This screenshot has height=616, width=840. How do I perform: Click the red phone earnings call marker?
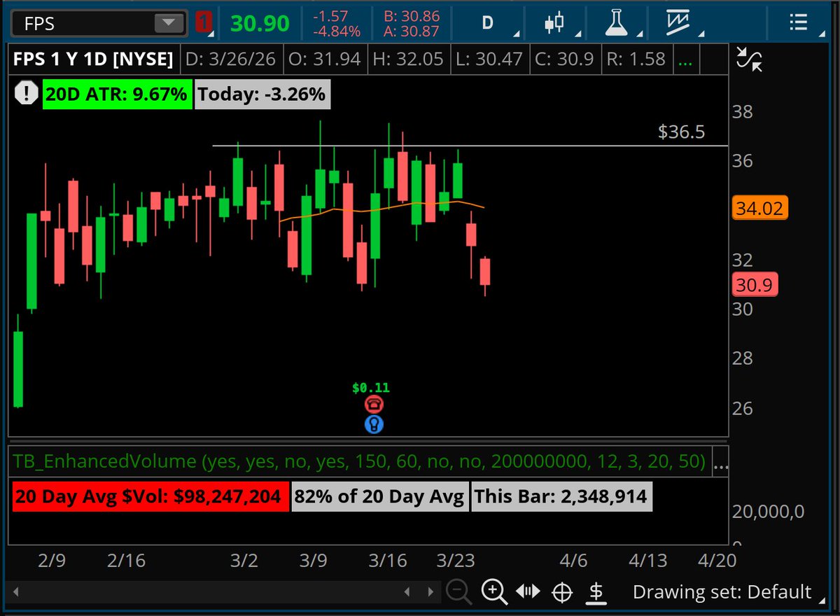point(374,404)
